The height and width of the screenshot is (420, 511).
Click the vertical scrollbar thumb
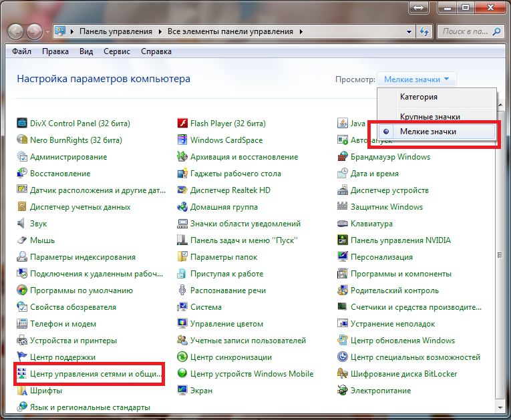500,255
